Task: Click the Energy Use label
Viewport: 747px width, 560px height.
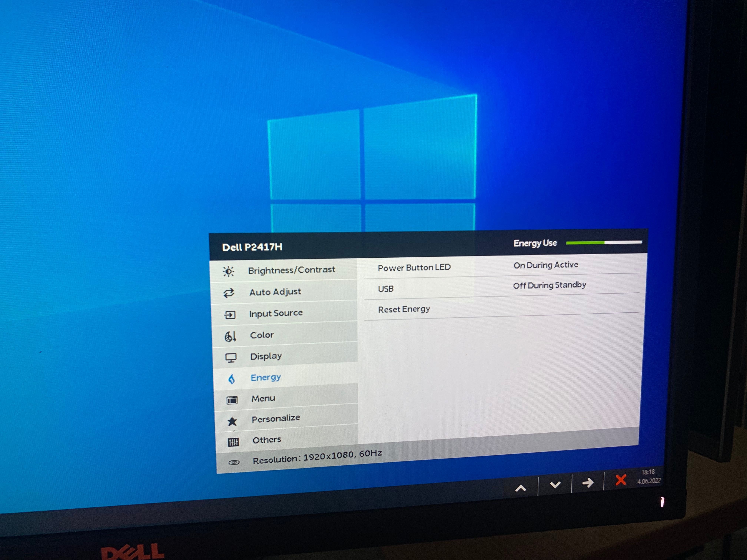Action: coord(535,243)
